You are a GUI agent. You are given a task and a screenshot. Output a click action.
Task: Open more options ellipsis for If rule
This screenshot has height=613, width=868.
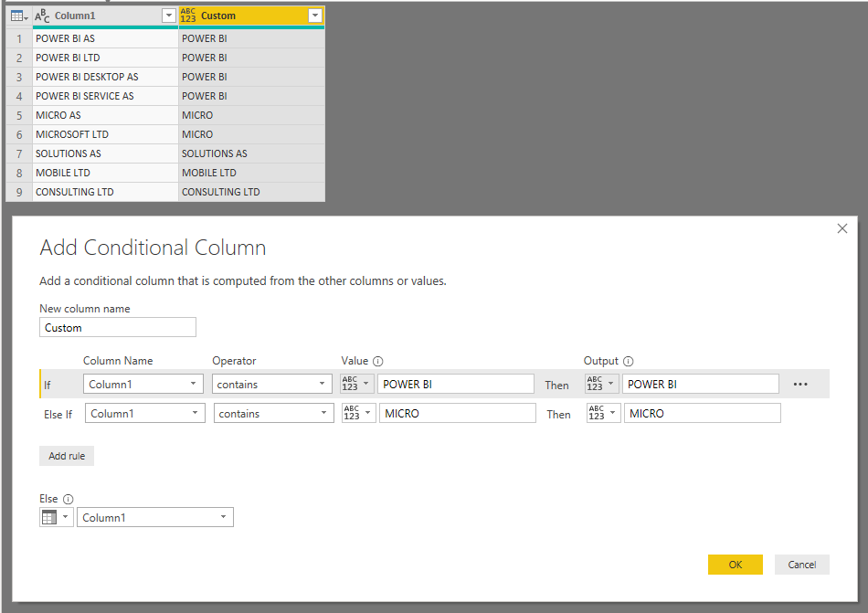(800, 384)
